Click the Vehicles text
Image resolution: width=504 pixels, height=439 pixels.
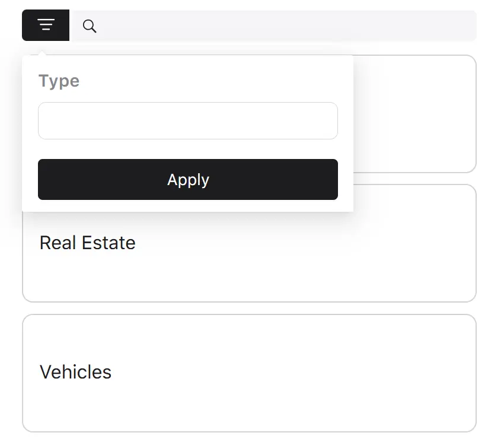75,372
